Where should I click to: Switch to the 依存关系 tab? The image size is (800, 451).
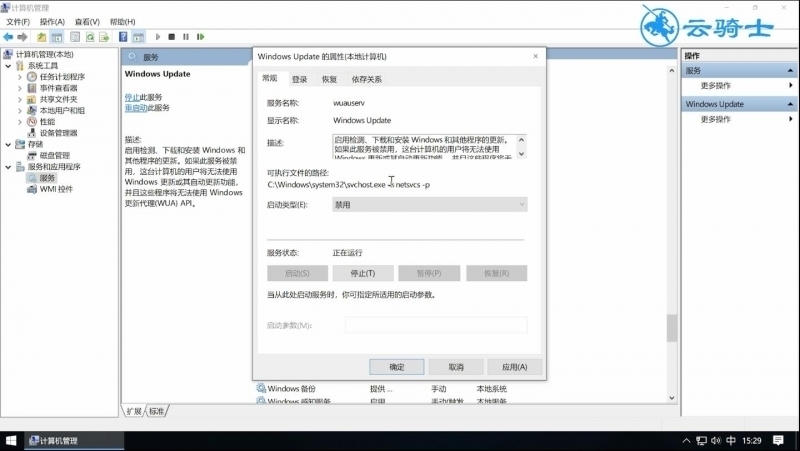pyautogui.click(x=366, y=79)
